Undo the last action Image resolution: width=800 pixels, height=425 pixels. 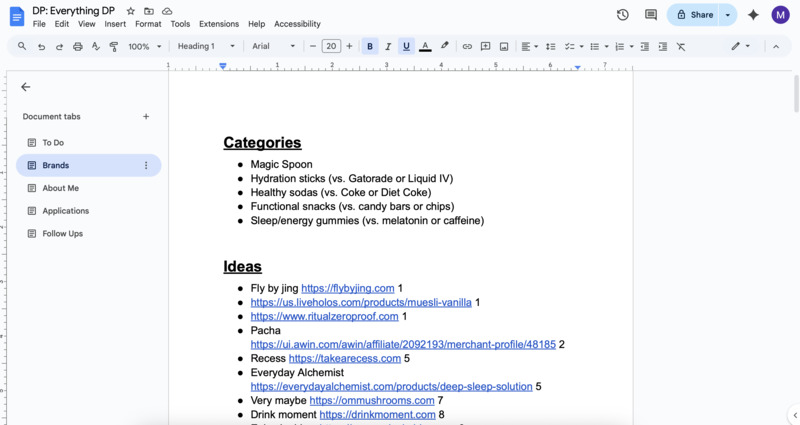click(x=41, y=46)
